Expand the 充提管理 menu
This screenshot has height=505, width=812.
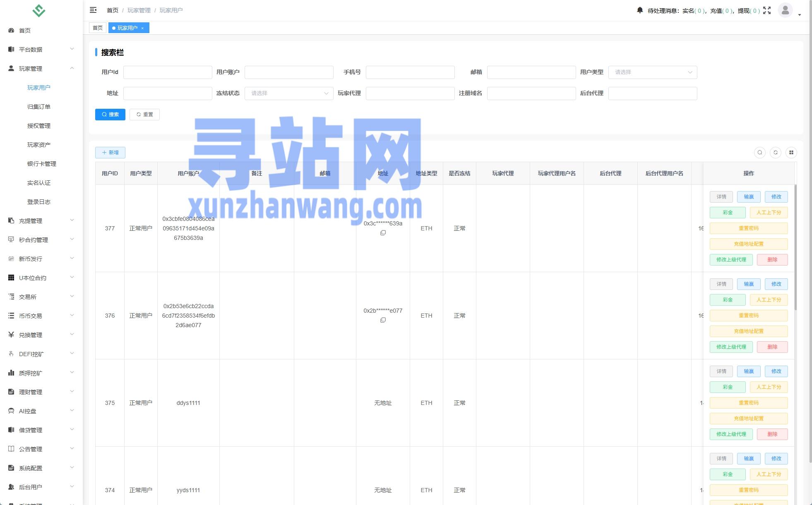click(x=41, y=221)
